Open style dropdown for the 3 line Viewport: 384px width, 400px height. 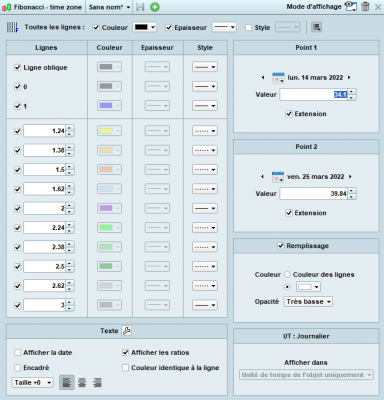pos(205,305)
